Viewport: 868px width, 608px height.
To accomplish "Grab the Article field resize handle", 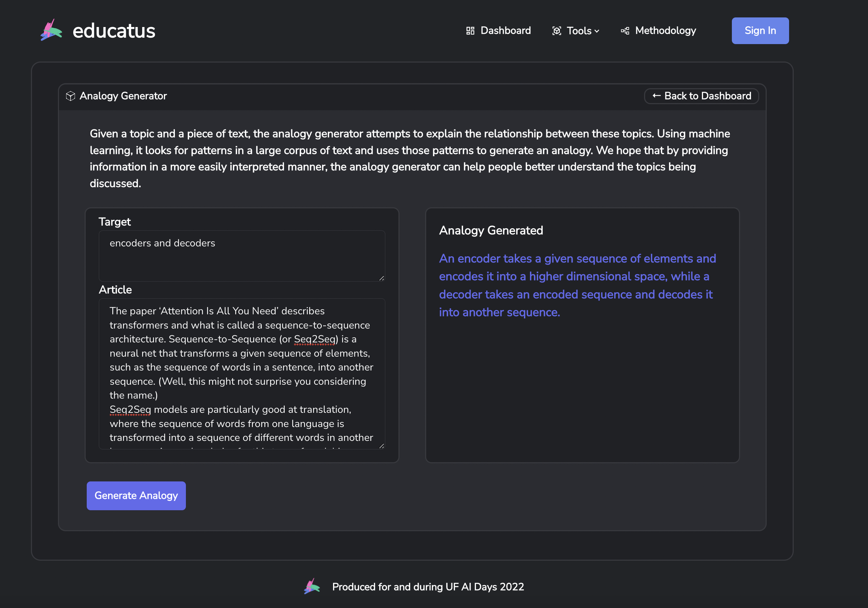I will tap(381, 446).
